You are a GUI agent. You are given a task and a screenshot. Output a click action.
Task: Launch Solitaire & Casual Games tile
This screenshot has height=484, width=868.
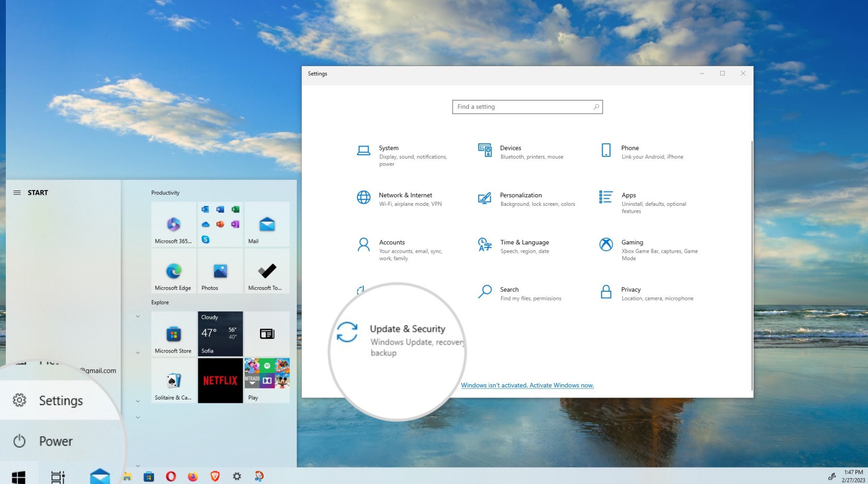(x=173, y=381)
